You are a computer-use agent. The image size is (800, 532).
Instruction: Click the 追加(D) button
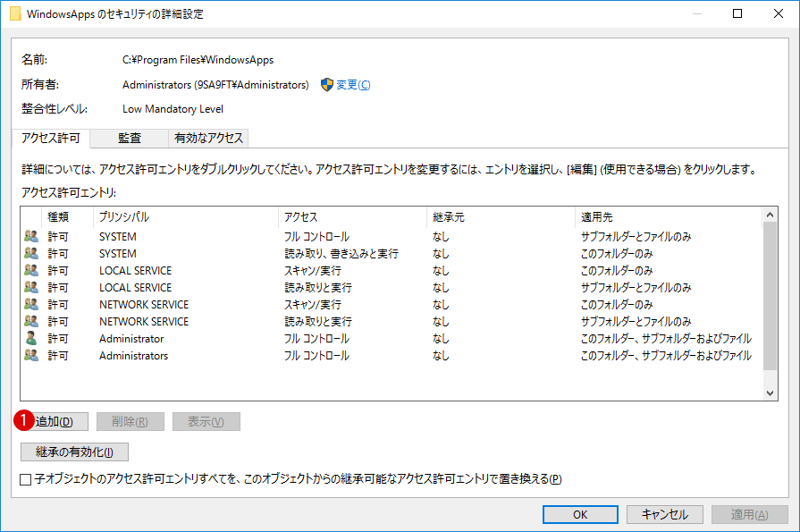click(55, 422)
